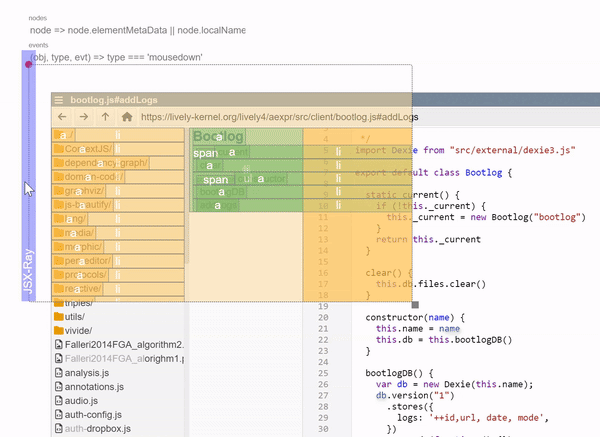This screenshot has height=437, width=600.
Task: Click the nodes expression input field
Action: point(137,30)
